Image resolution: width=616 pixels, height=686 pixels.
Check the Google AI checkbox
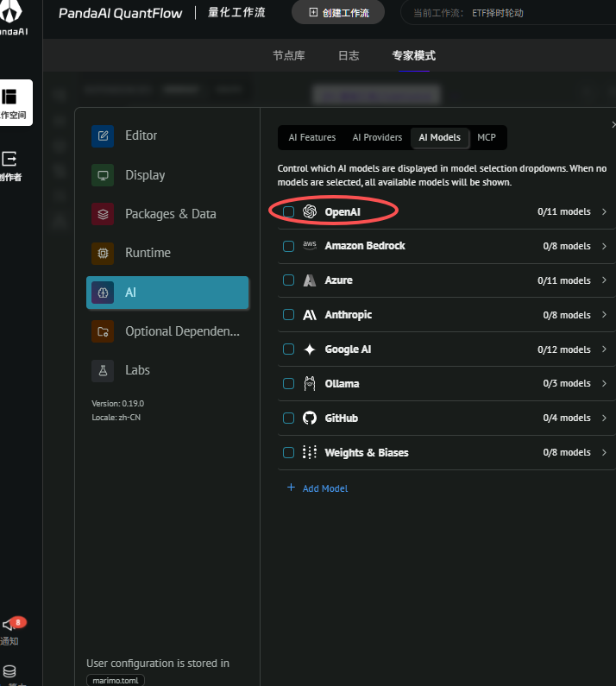pos(289,349)
